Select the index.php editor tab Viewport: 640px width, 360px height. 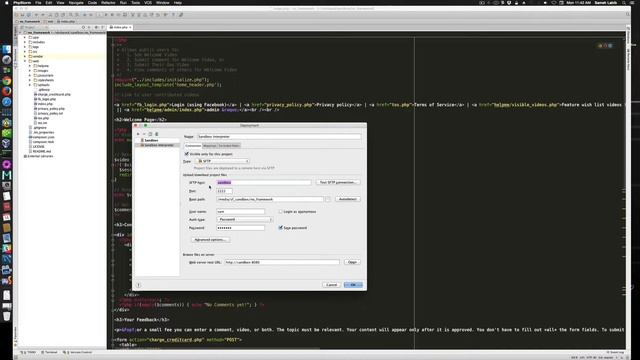(120, 27)
